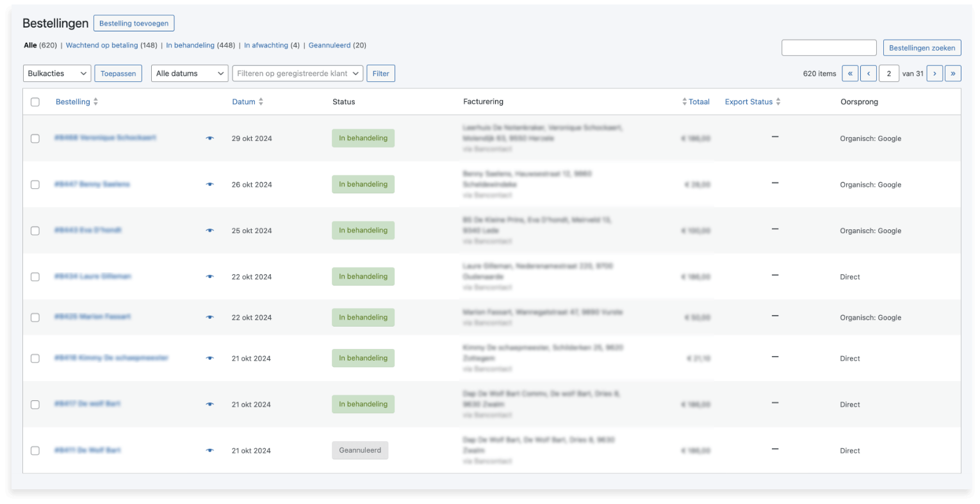Check the box on the Geannuleerd order row
The image size is (980, 504).
click(x=35, y=451)
